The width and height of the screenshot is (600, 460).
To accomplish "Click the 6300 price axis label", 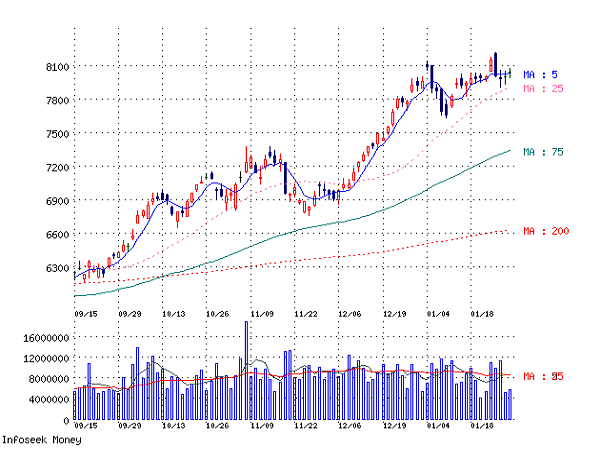I will click(57, 268).
